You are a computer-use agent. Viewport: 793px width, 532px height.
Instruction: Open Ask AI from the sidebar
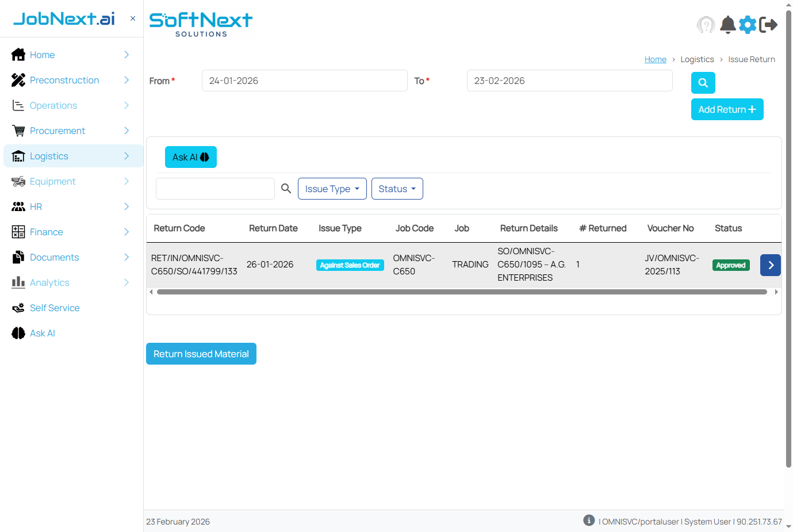coord(42,333)
